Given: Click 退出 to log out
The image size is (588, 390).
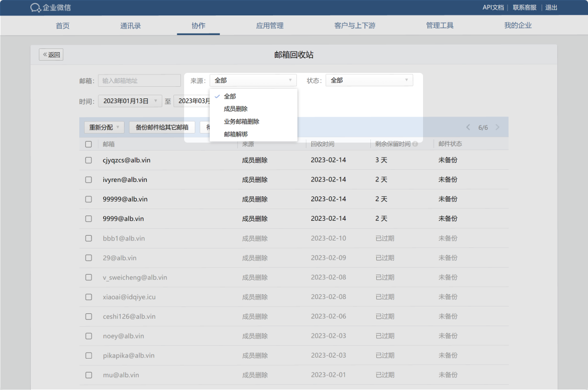Looking at the screenshot, I should [x=551, y=7].
